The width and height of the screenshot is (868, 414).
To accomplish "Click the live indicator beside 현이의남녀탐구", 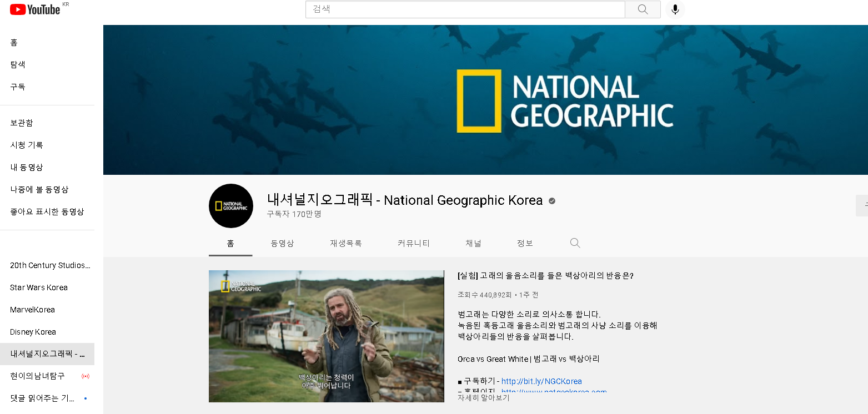I will coord(85,376).
